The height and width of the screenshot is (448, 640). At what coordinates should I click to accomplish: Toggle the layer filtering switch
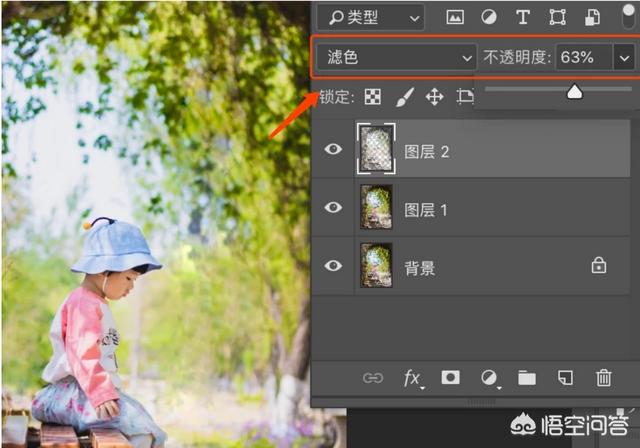(629, 16)
